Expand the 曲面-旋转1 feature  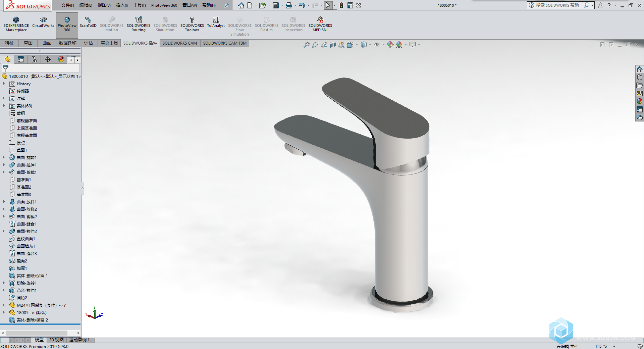pyautogui.click(x=4, y=157)
